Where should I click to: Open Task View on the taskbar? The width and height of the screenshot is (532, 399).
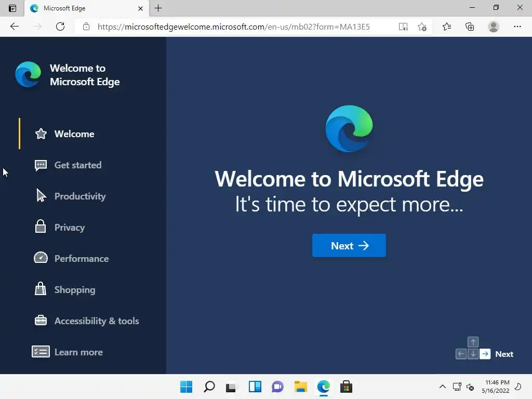click(x=231, y=387)
